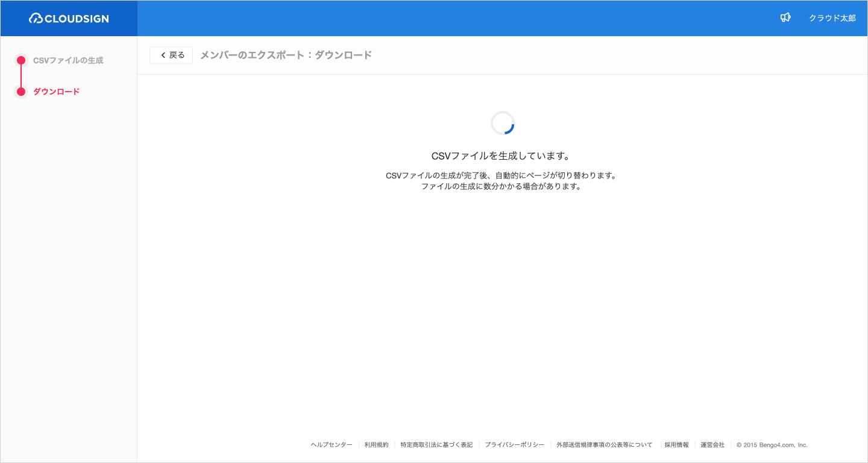
Task: Select the ダウンロード step
Action: 56,92
